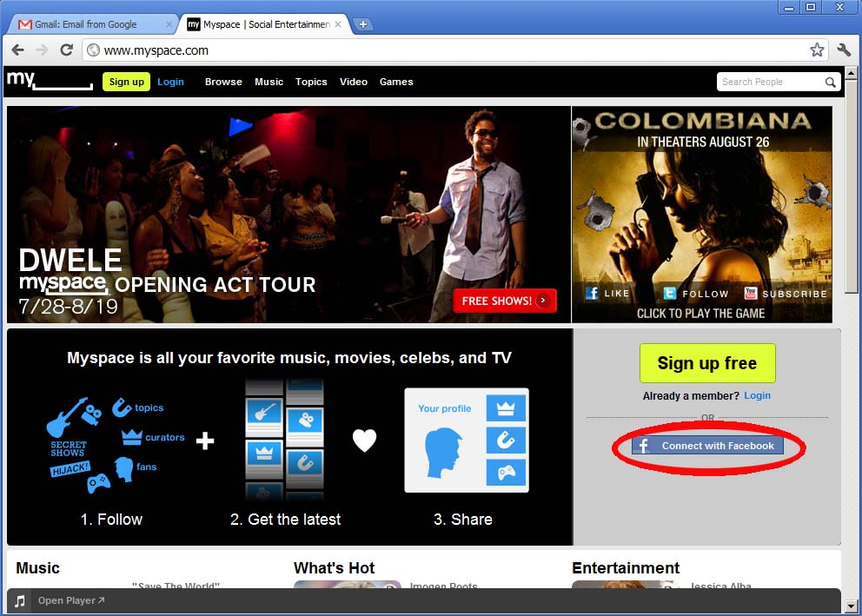
Task: Click the '1. Follow' step label
Action: tap(111, 520)
